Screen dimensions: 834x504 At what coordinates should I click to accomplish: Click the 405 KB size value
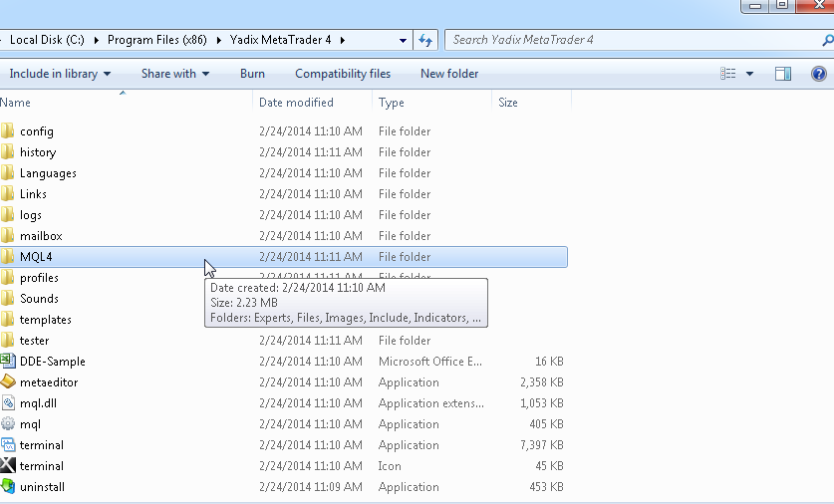click(546, 423)
